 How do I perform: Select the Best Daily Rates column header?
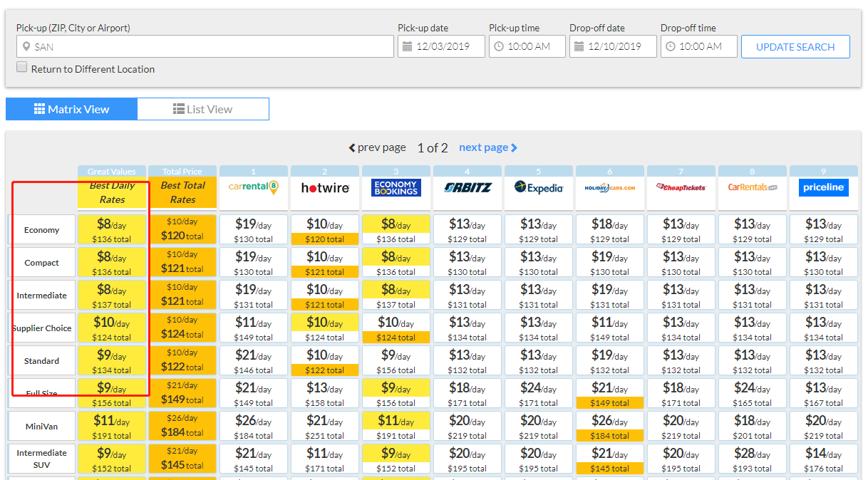pyautogui.click(x=112, y=192)
